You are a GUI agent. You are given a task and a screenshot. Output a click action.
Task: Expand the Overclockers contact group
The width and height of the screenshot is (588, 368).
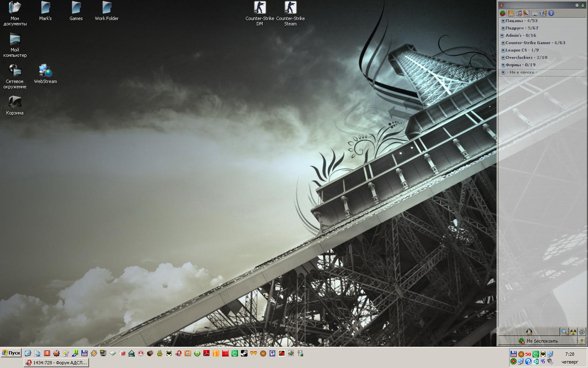(503, 58)
